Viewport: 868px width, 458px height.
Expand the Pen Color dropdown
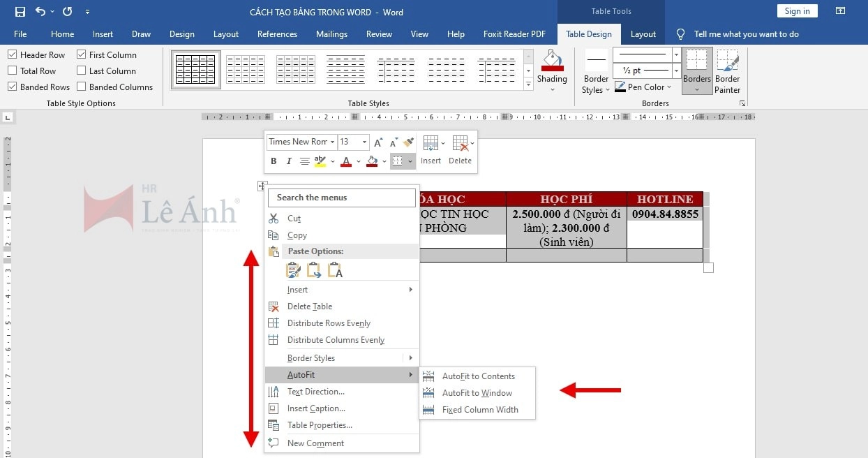pyautogui.click(x=669, y=87)
